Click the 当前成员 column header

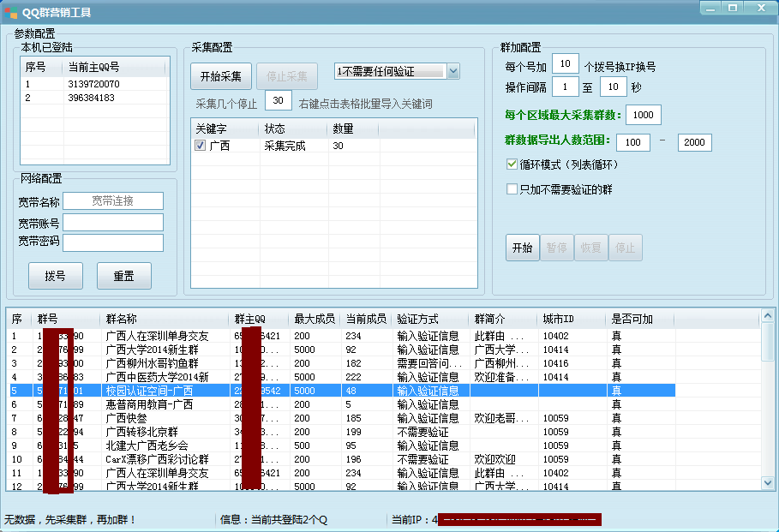tap(367, 319)
